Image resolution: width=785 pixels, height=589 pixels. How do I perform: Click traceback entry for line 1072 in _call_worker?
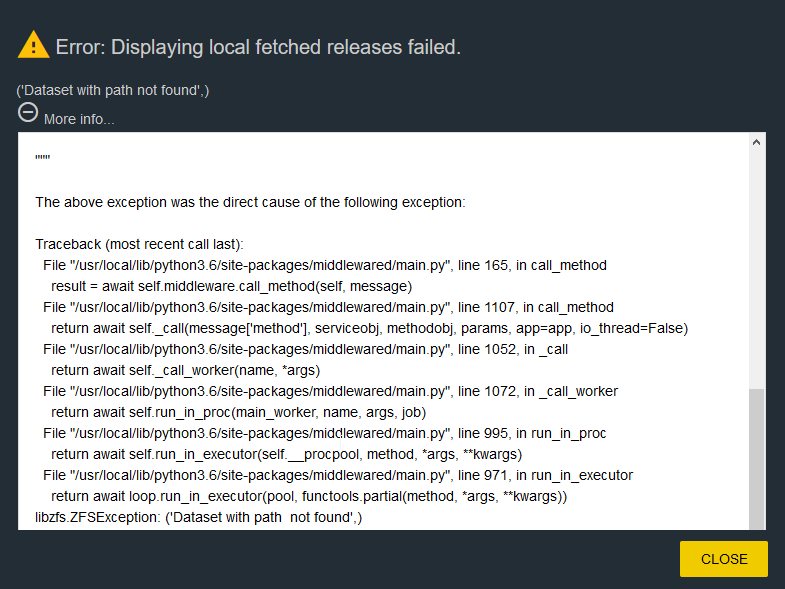click(x=330, y=392)
